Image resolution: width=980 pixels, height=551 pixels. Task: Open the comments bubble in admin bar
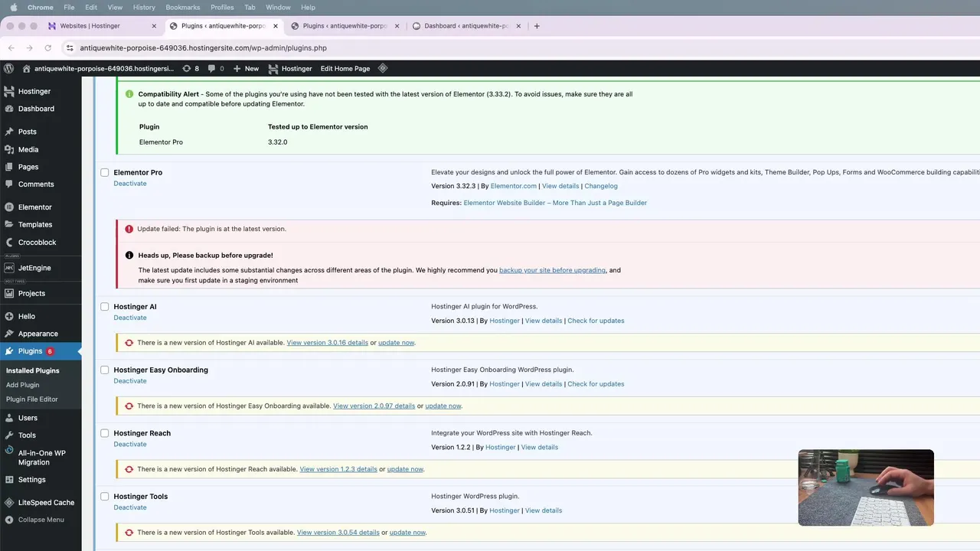coord(216,68)
